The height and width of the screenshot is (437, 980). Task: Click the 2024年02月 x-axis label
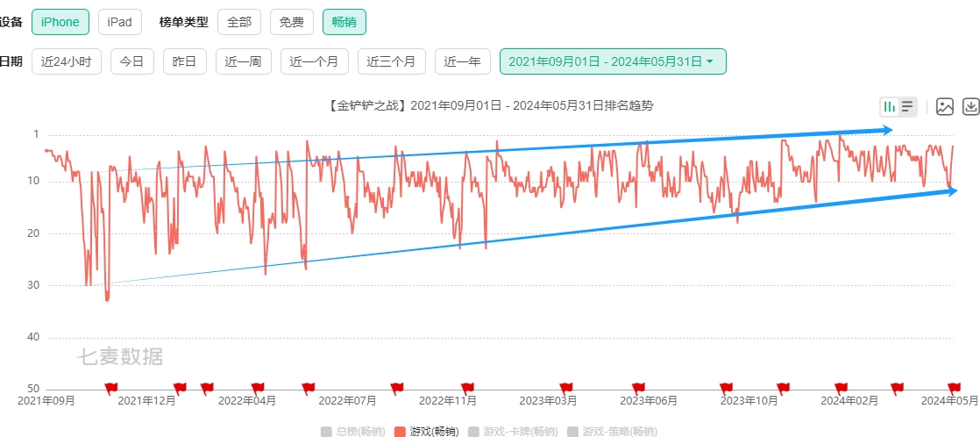(x=850, y=401)
